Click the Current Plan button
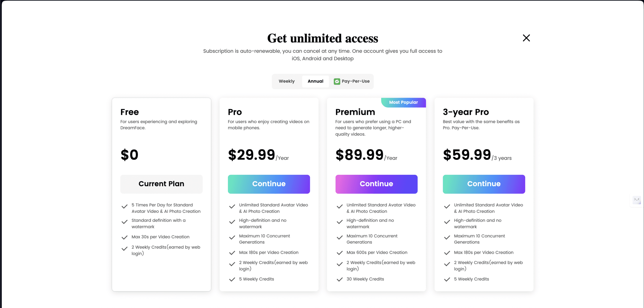The width and height of the screenshot is (644, 308). pyautogui.click(x=161, y=184)
